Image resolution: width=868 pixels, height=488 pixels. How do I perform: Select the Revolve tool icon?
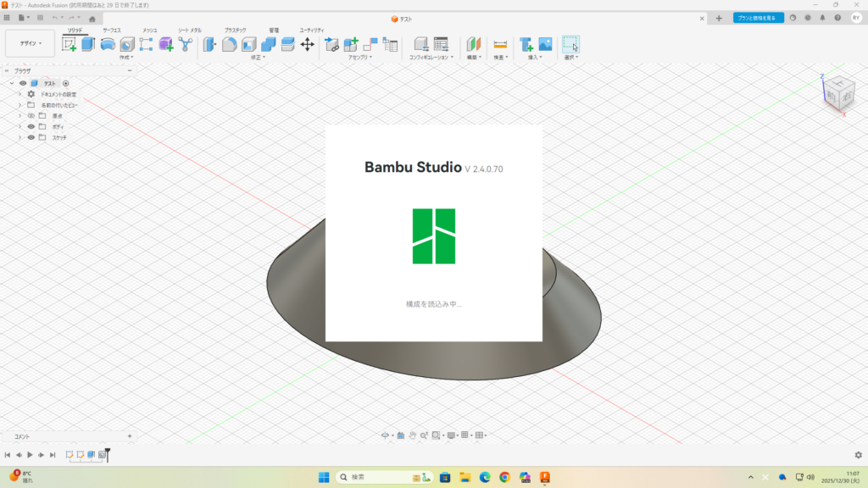coord(108,44)
